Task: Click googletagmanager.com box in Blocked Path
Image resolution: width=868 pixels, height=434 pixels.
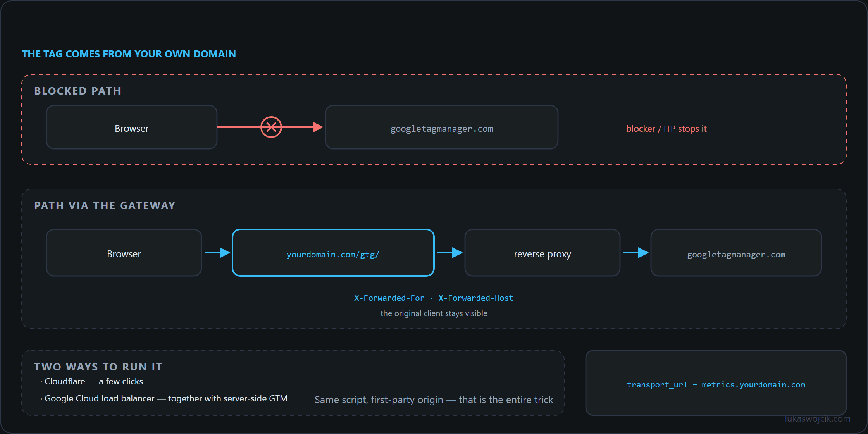Action: click(442, 127)
